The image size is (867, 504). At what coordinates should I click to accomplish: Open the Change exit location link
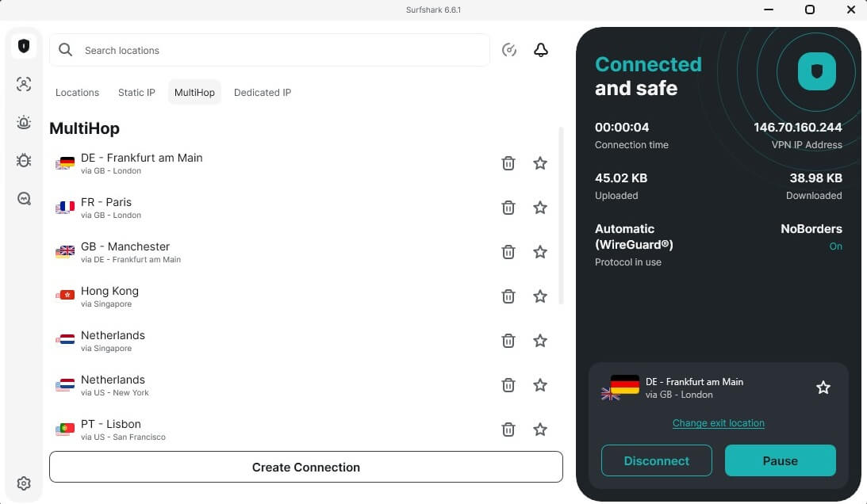tap(718, 422)
